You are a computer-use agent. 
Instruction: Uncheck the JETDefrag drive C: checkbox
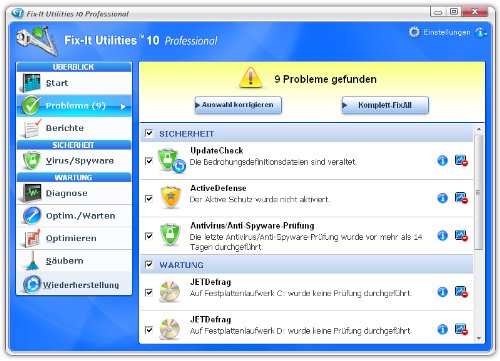pos(149,293)
